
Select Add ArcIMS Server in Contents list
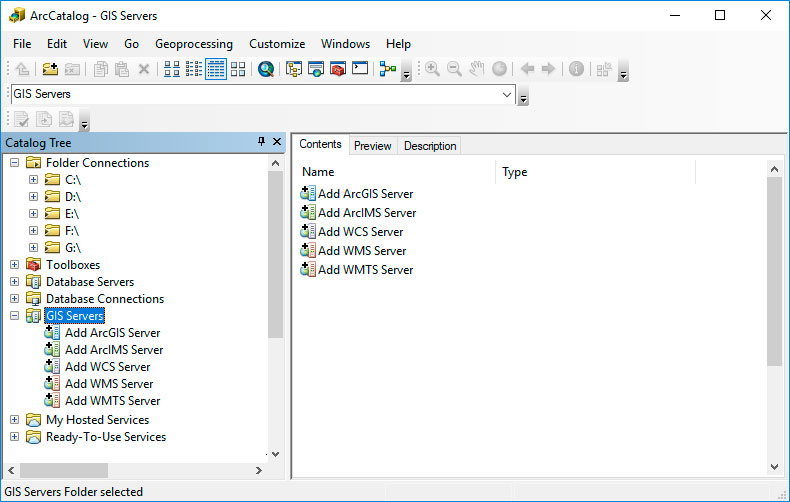pos(358,213)
